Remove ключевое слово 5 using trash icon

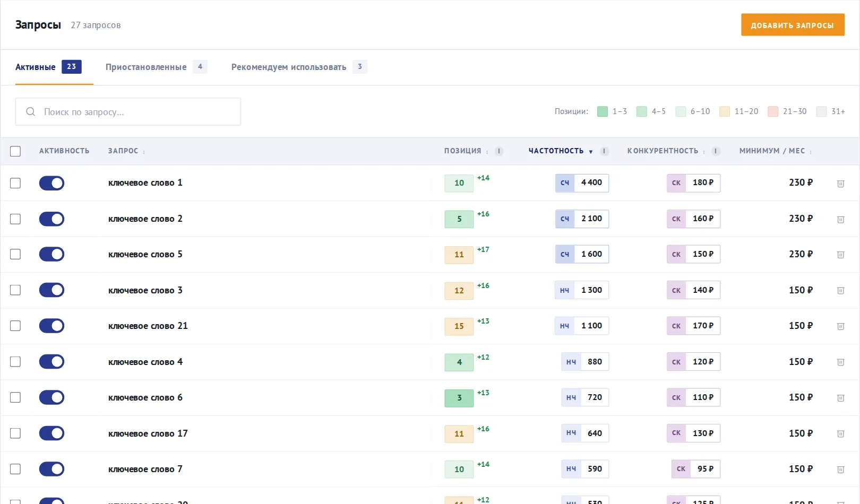840,255
